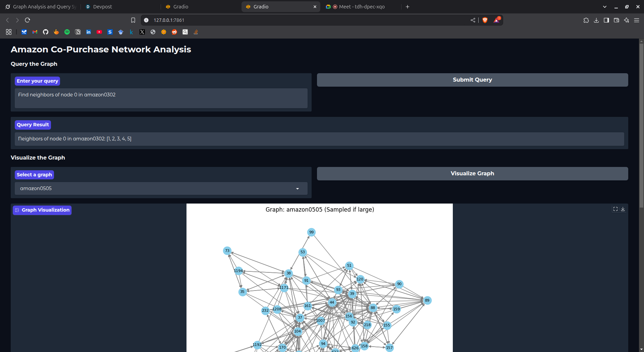
Task: Click the 'Query the Graph' heading
Action: pos(34,64)
